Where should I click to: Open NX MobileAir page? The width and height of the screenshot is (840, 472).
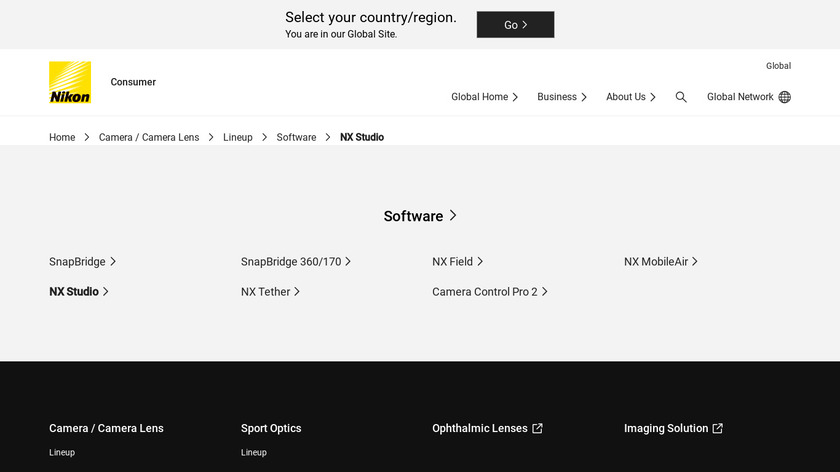(x=661, y=261)
